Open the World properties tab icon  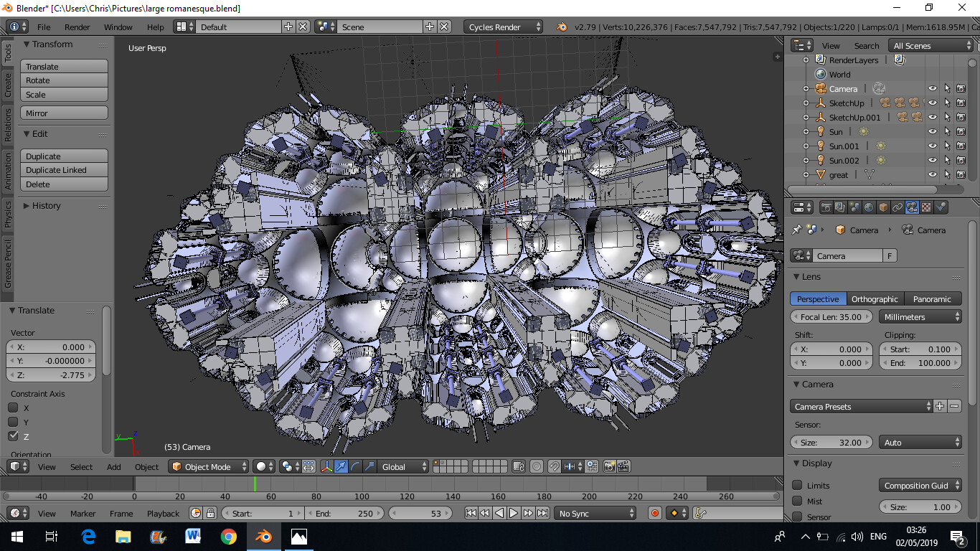(870, 207)
